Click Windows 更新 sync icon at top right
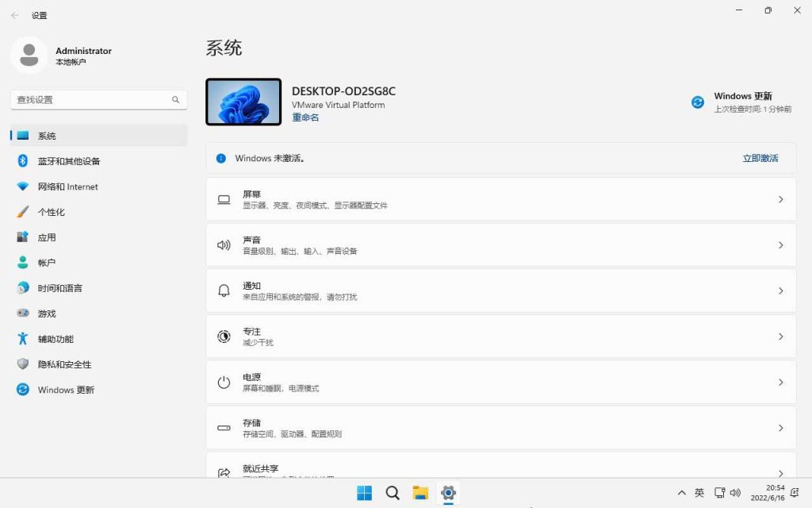Screen dimensions: 812x508 (x=698, y=102)
